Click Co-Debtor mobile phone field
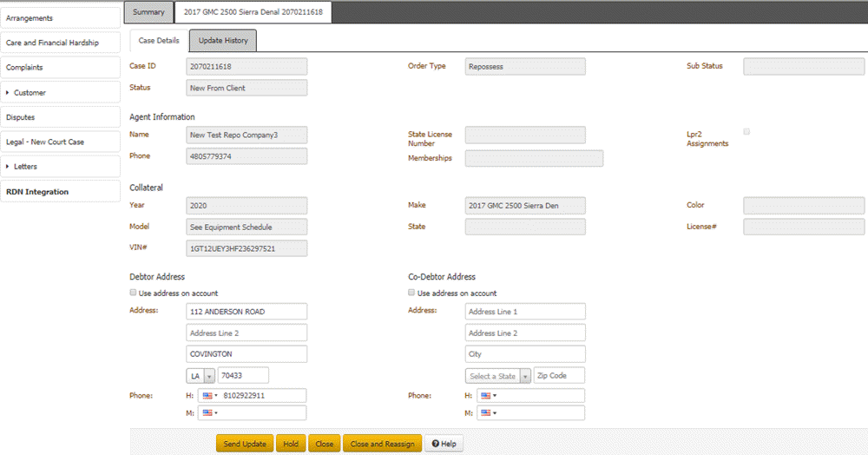 click(530, 413)
